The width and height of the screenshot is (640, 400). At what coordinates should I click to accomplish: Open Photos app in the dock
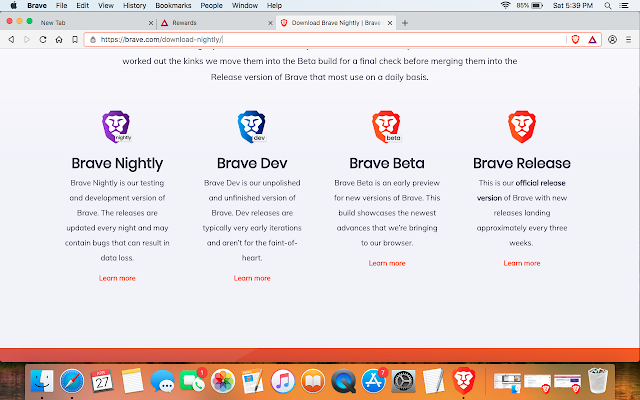click(223, 381)
